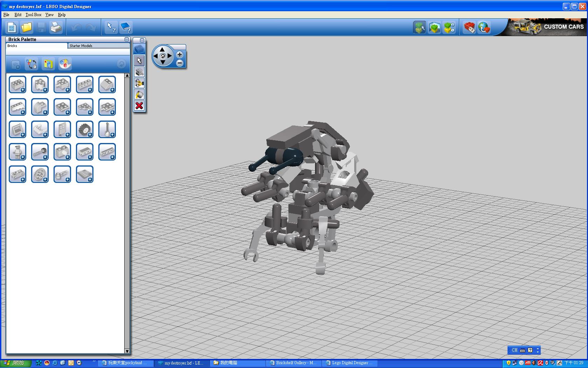Toggle Build mode with green brick cursor
The width and height of the screenshot is (588, 368).
(419, 27)
